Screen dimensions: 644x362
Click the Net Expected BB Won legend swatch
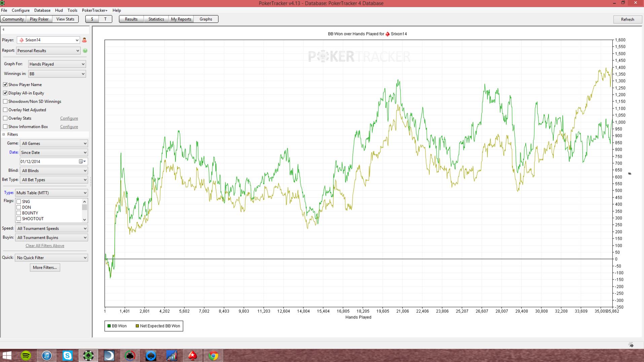tap(137, 326)
